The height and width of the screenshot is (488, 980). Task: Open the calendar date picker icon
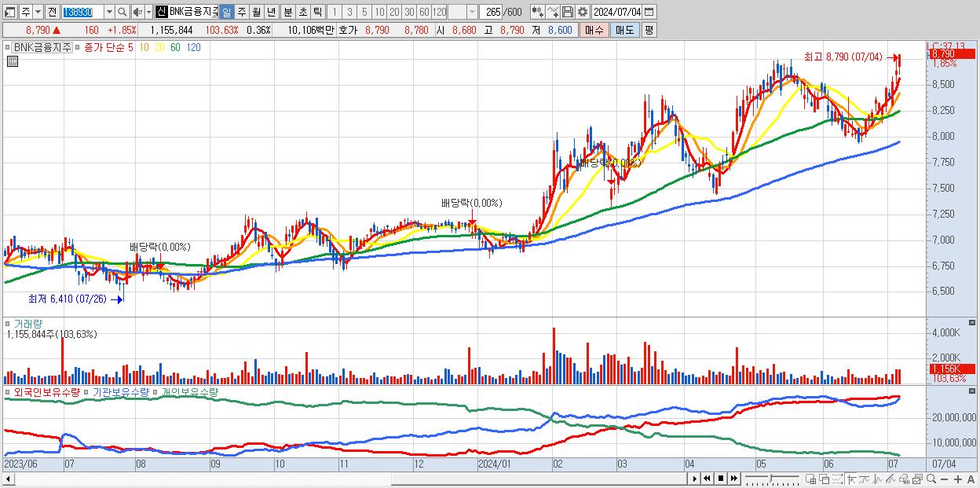649,12
